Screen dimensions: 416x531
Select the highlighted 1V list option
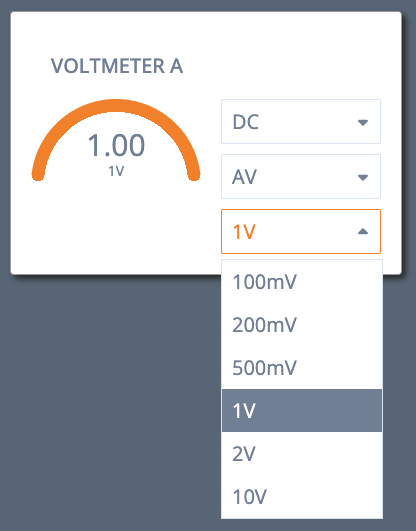302,410
